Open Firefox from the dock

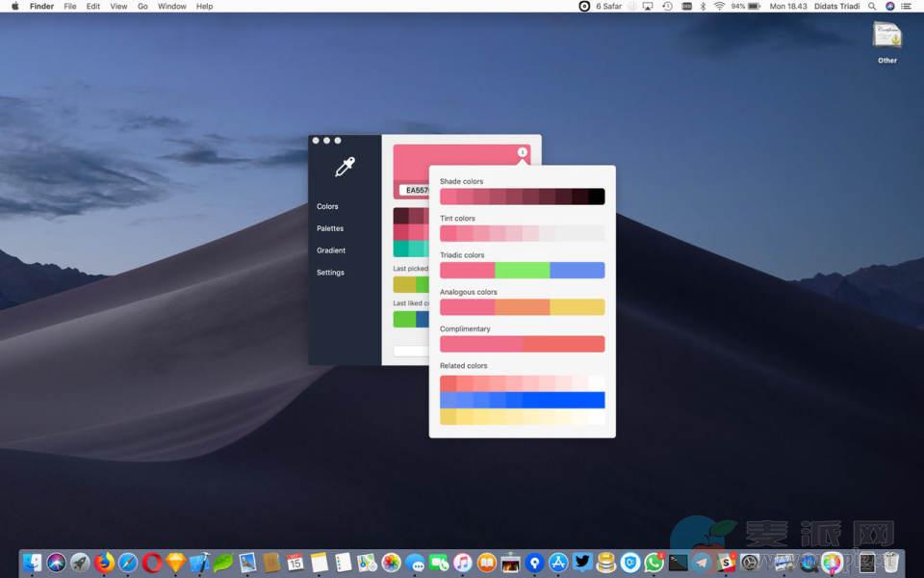[104, 563]
